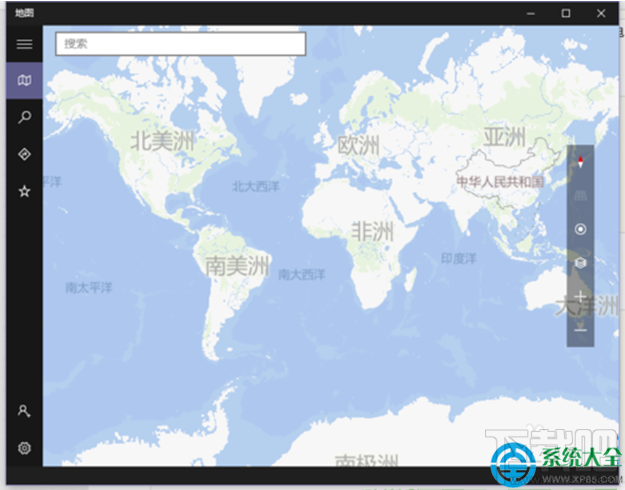
Task: Zoom in with the plus button
Action: tap(580, 297)
